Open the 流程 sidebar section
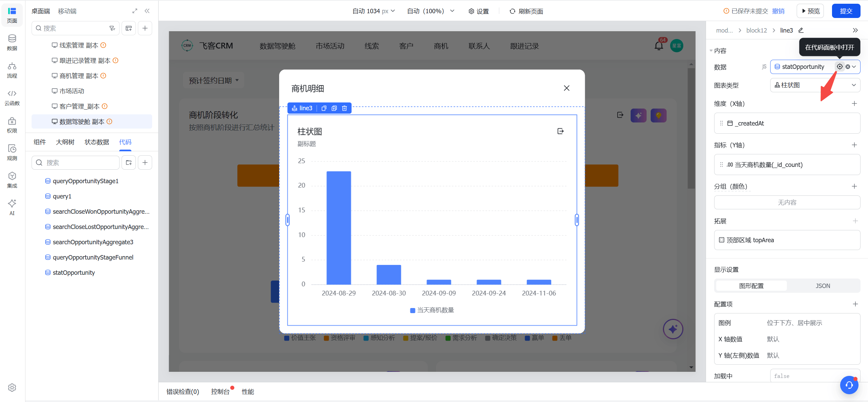868x402 pixels. point(12,70)
